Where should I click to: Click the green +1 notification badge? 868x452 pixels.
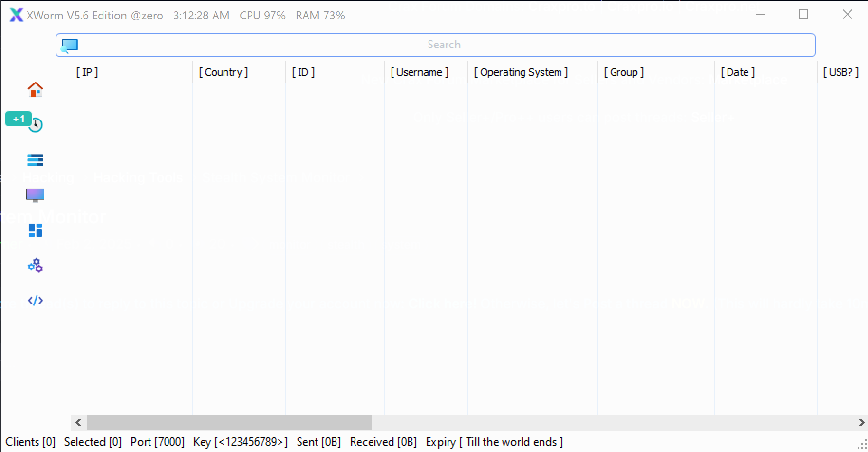[19, 119]
